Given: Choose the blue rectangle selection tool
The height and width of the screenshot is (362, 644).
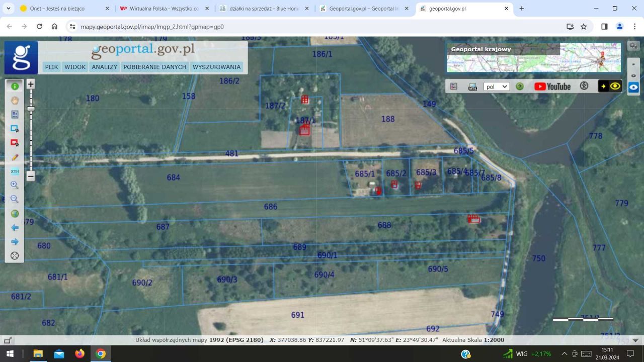Looking at the screenshot, I should 15,129.
